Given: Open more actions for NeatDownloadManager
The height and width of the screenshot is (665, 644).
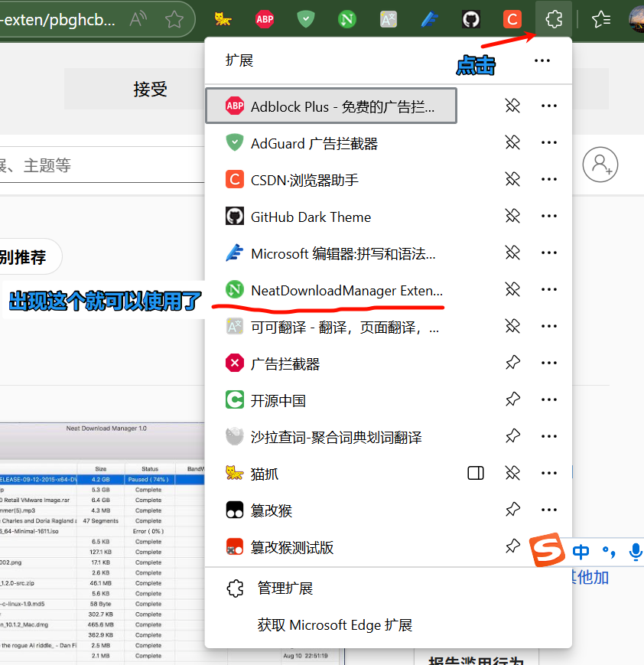Looking at the screenshot, I should click(x=549, y=289).
